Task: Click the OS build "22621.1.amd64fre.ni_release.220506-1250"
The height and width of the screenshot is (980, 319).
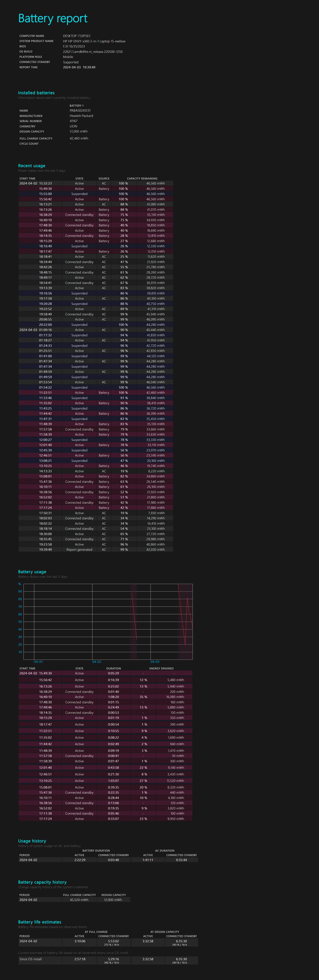Action: point(93,52)
